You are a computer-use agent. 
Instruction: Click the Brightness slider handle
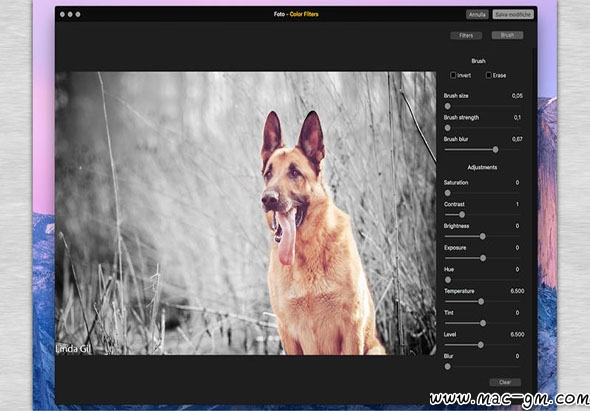482,236
